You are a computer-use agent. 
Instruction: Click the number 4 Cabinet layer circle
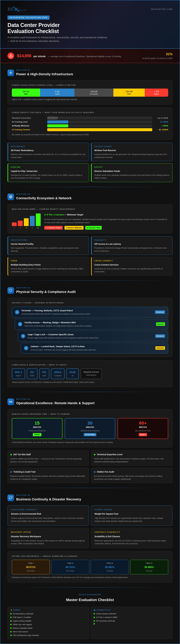point(26,348)
